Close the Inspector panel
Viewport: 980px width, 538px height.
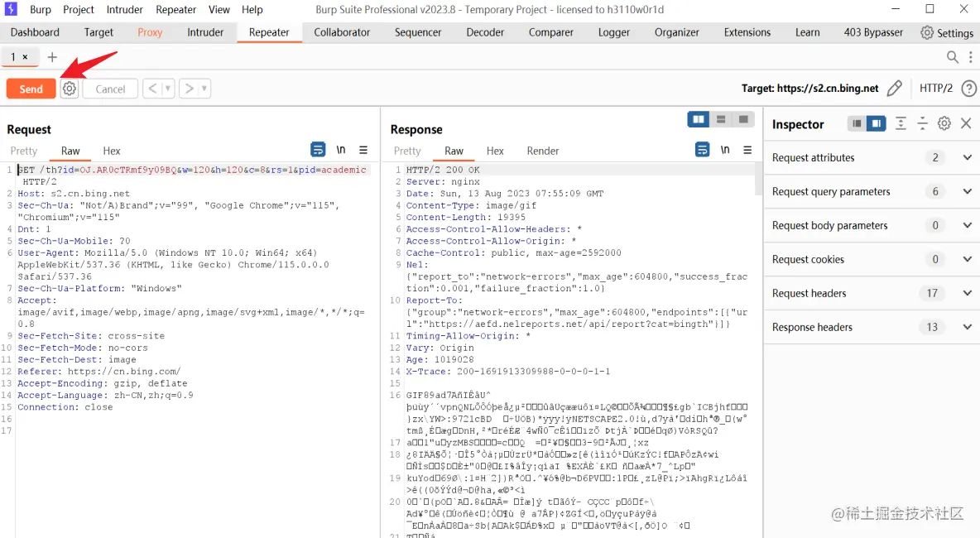pos(966,123)
